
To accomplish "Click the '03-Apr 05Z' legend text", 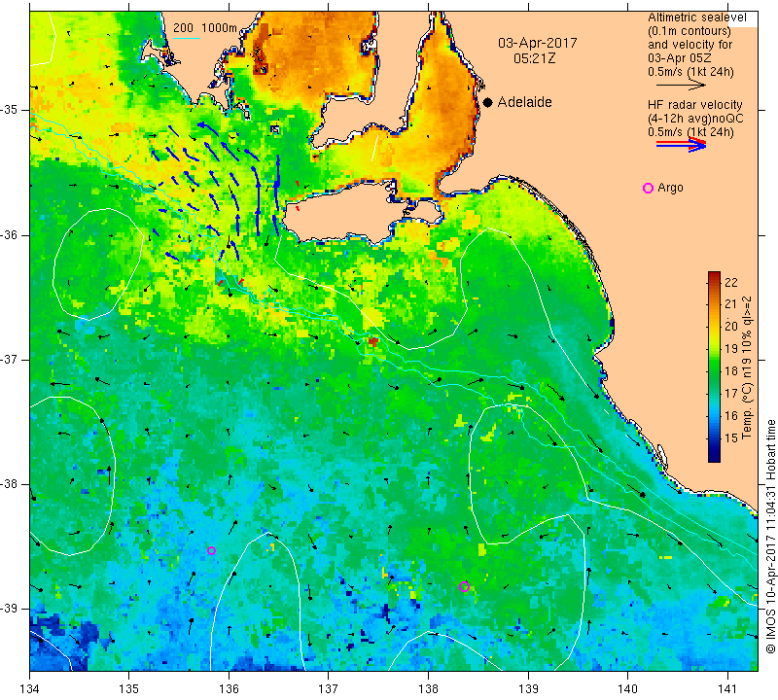I will (x=679, y=58).
